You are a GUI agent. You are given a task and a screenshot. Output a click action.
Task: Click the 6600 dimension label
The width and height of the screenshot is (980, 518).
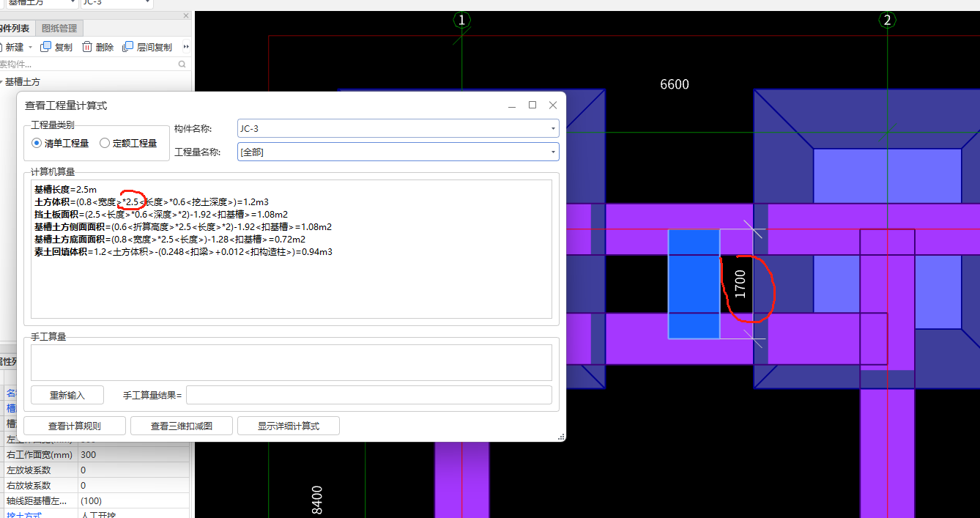click(x=675, y=84)
